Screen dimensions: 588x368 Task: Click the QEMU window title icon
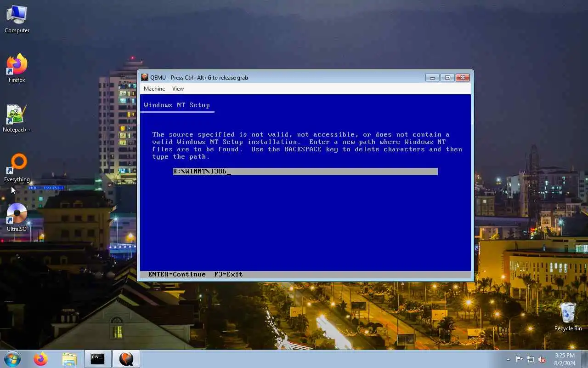pos(145,77)
